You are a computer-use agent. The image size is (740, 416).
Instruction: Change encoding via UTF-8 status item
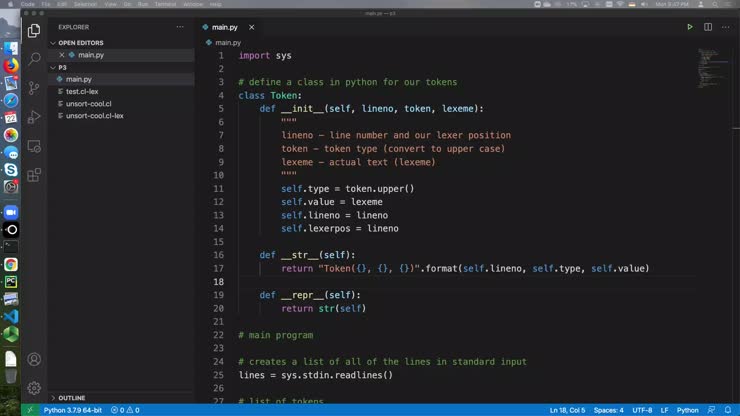[x=642, y=410]
